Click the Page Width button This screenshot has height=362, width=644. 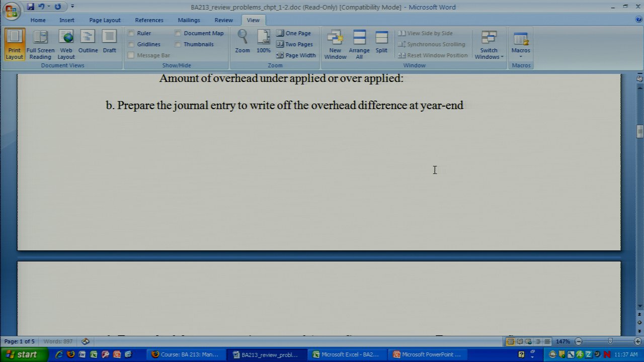click(296, 55)
